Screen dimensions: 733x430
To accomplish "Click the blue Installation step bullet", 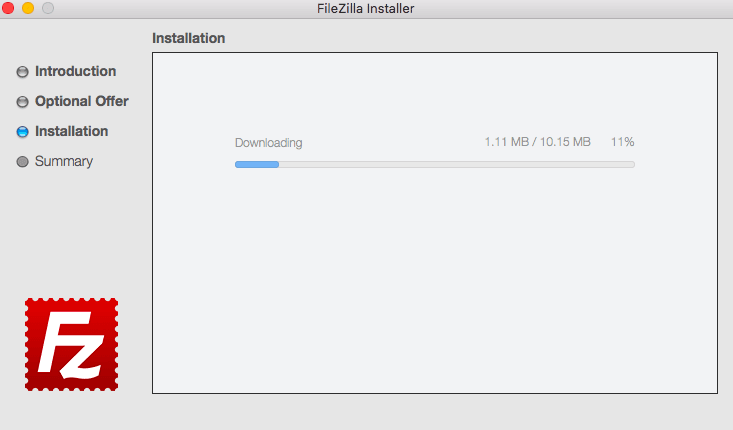I will click(23, 132).
